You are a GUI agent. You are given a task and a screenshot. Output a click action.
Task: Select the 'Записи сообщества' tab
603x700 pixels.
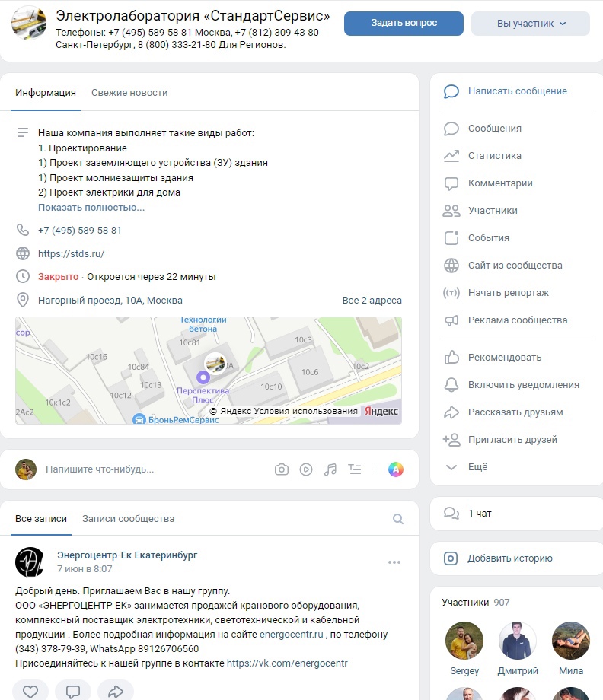[128, 519]
